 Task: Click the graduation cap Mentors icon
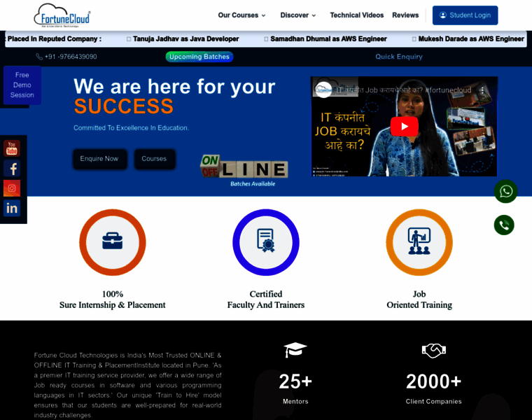click(295, 350)
